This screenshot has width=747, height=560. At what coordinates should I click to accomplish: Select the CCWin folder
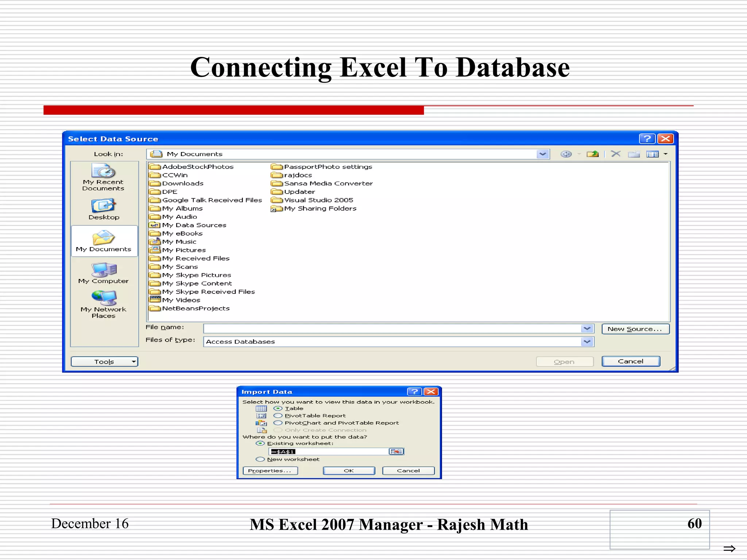[169, 175]
